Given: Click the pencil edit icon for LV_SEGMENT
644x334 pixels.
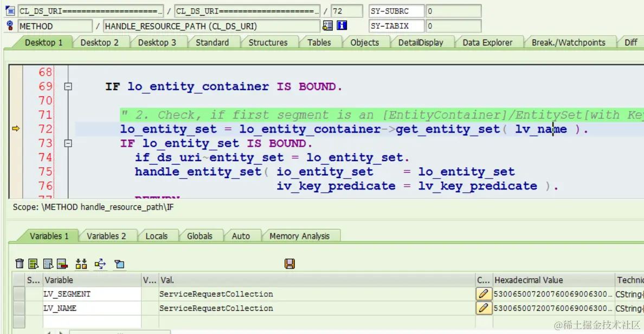Looking at the screenshot, I should (484, 294).
